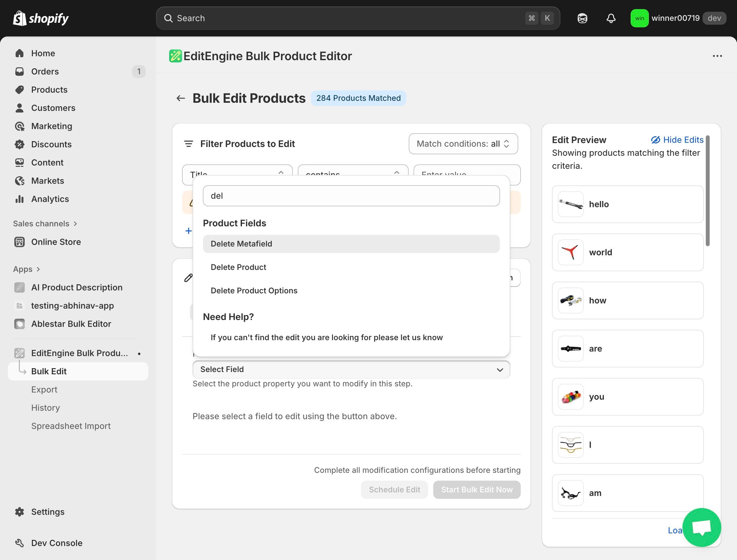Select the Delete Product option

(238, 267)
